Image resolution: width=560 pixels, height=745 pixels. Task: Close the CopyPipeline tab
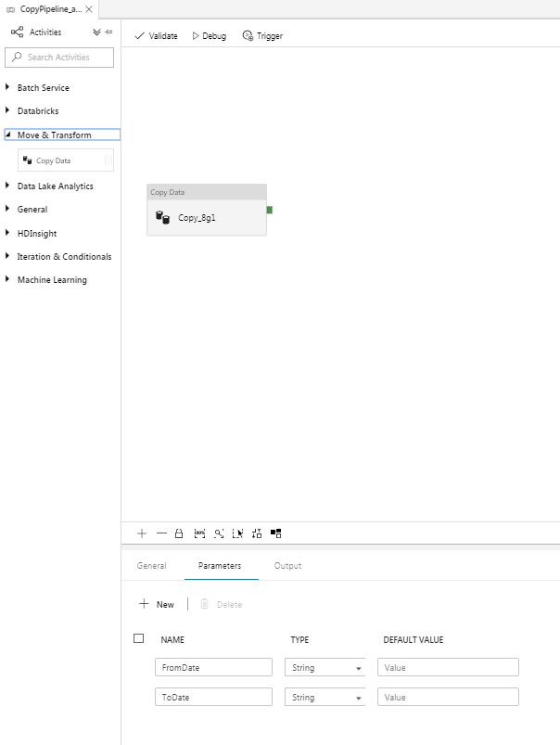click(89, 9)
